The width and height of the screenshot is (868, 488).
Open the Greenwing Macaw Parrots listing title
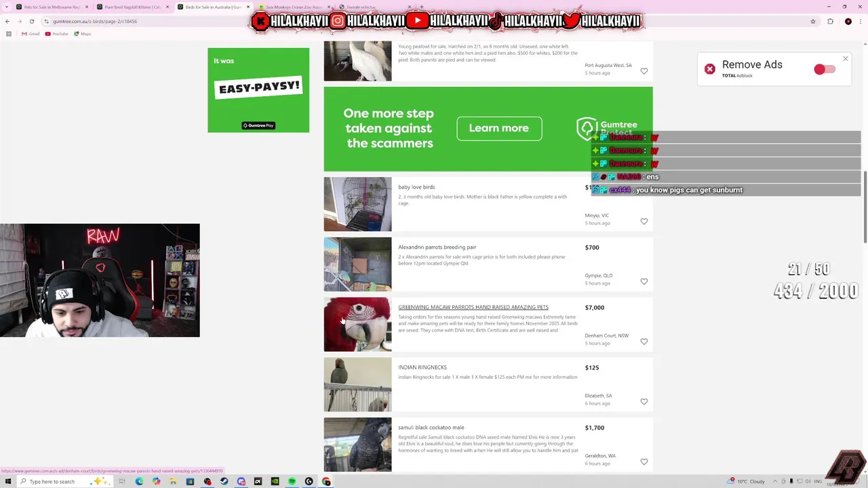(x=473, y=307)
